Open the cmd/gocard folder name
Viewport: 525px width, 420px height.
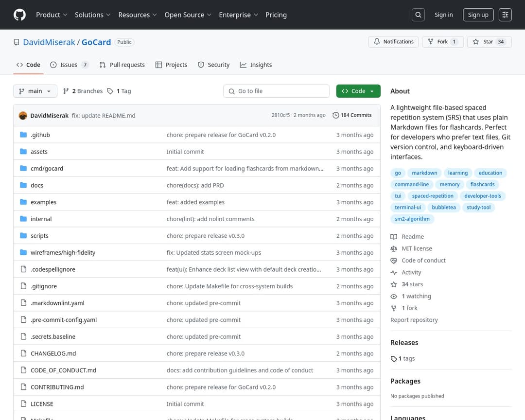[47, 169]
